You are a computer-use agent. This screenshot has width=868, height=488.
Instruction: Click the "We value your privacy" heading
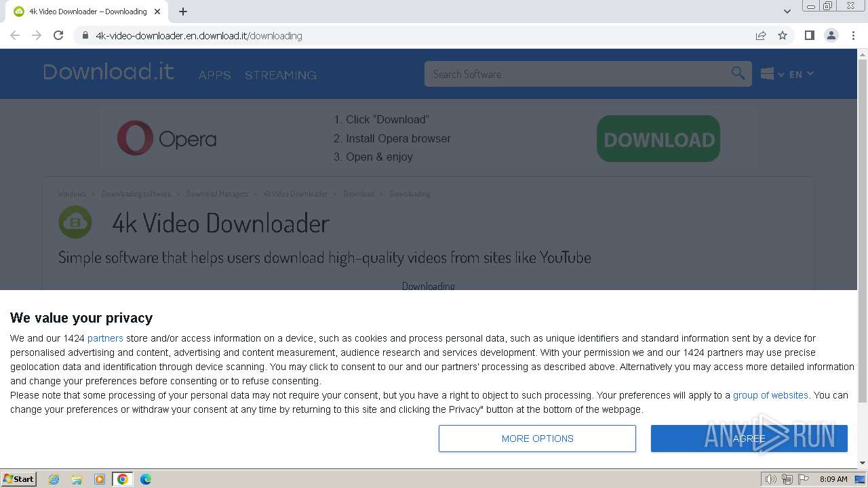[x=81, y=318]
